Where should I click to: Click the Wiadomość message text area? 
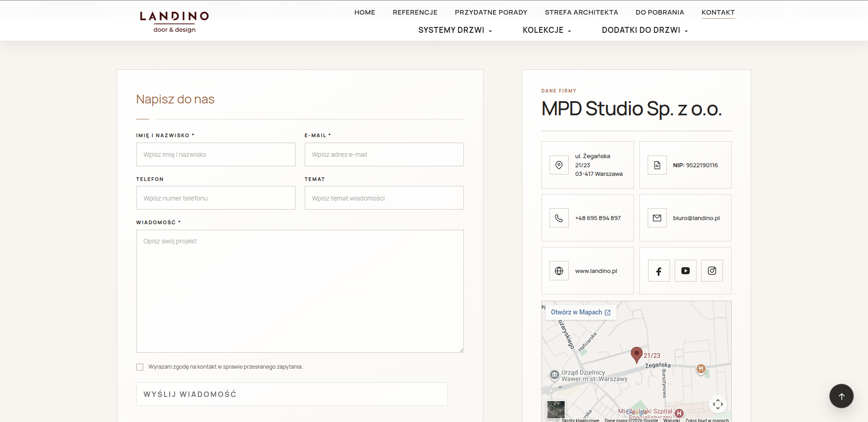(x=300, y=291)
